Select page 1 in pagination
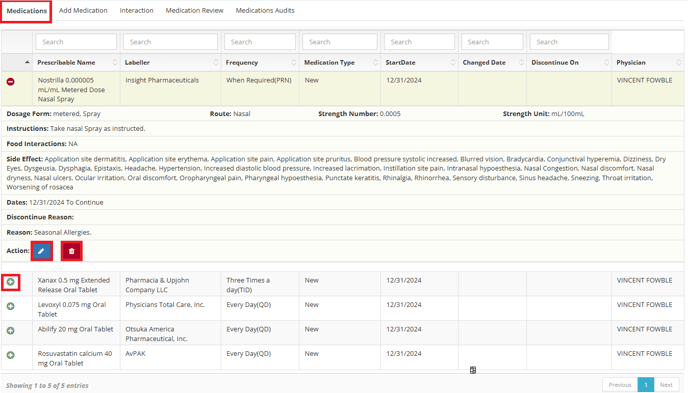This screenshot has width=688, height=393. tap(646, 385)
